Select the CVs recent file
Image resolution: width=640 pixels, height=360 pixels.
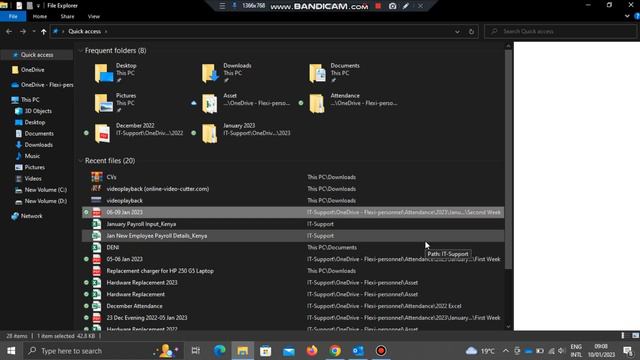tap(293, 177)
